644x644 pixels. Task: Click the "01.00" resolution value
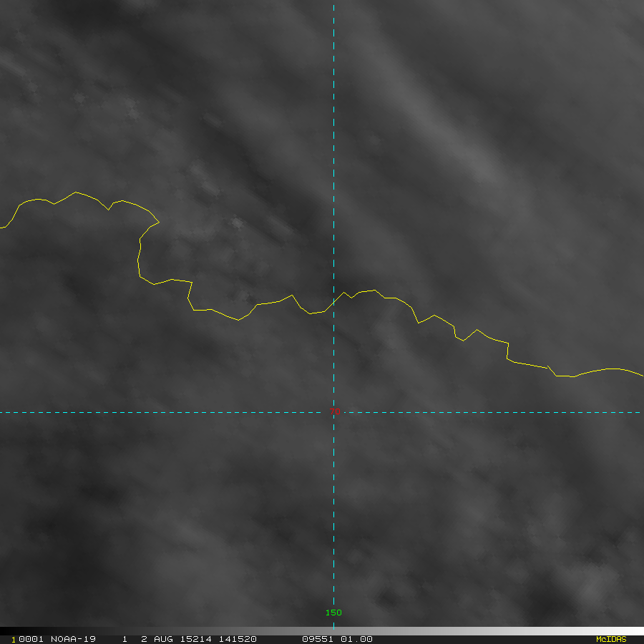point(356,639)
